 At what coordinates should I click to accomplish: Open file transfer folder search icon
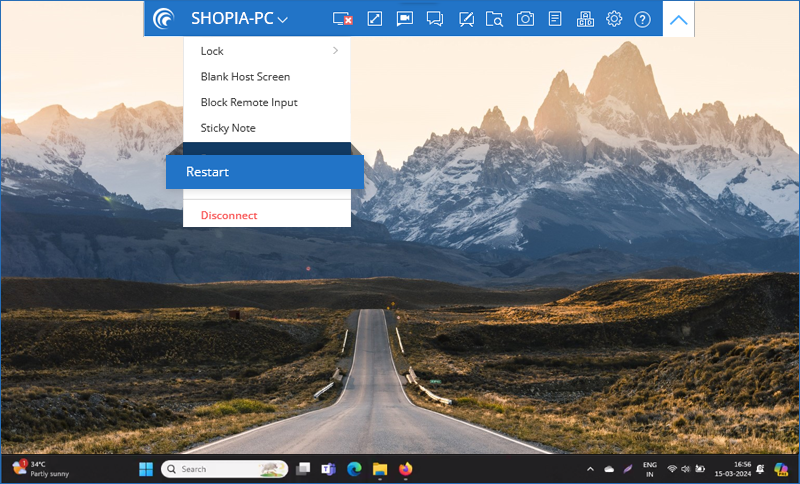pos(495,19)
